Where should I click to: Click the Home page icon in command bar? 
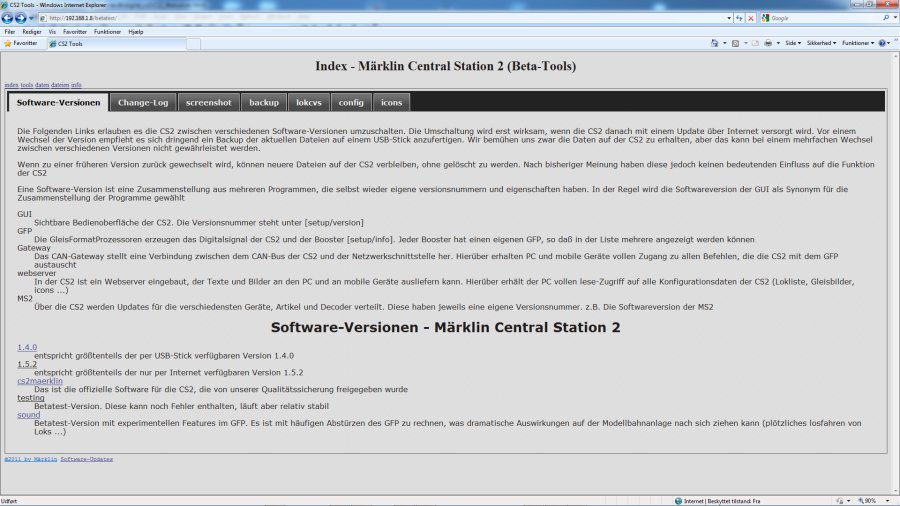pos(715,43)
